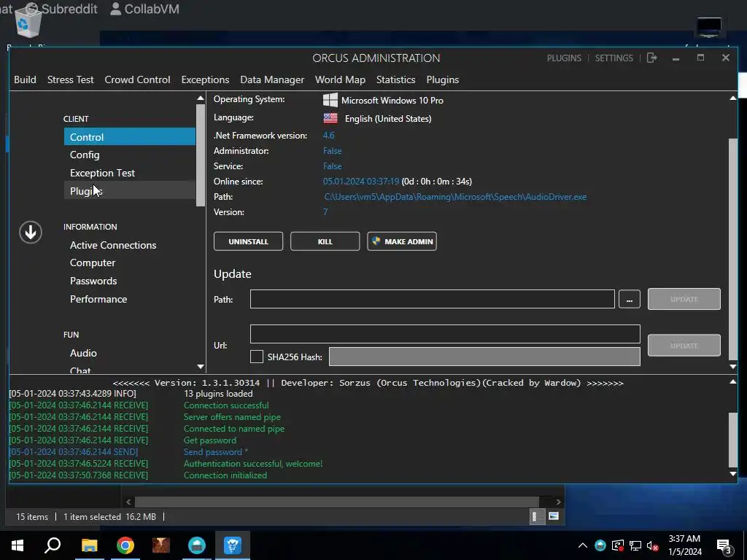Click the UPDATE button beside Url field
Screen dimensions: 747x560
tap(684, 345)
